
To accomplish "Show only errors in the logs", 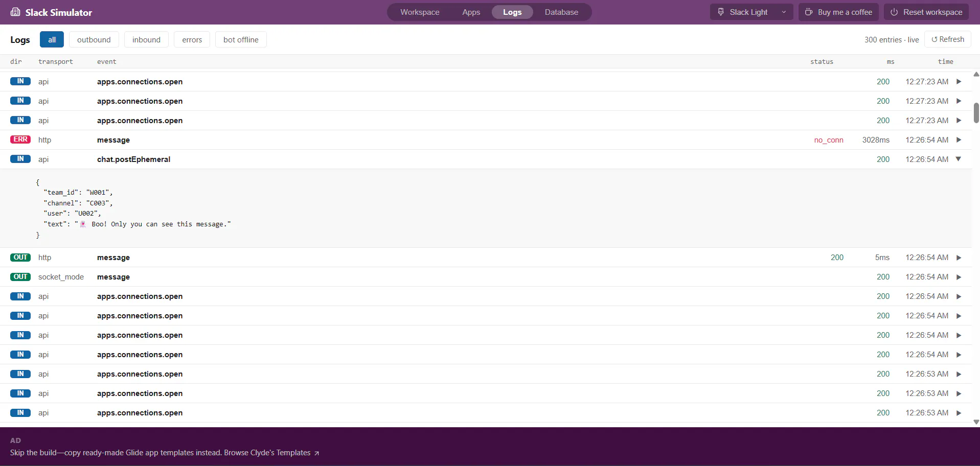I will (192, 39).
